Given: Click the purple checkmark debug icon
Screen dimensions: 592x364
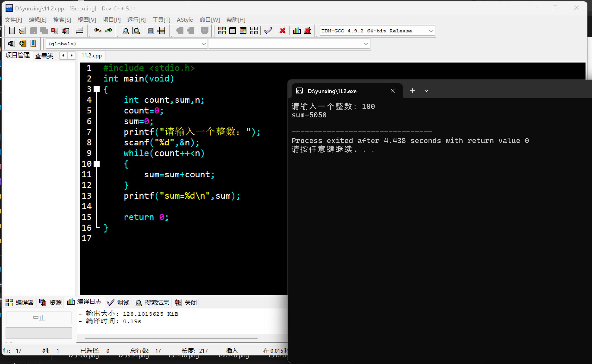Looking at the screenshot, I should tap(268, 31).
